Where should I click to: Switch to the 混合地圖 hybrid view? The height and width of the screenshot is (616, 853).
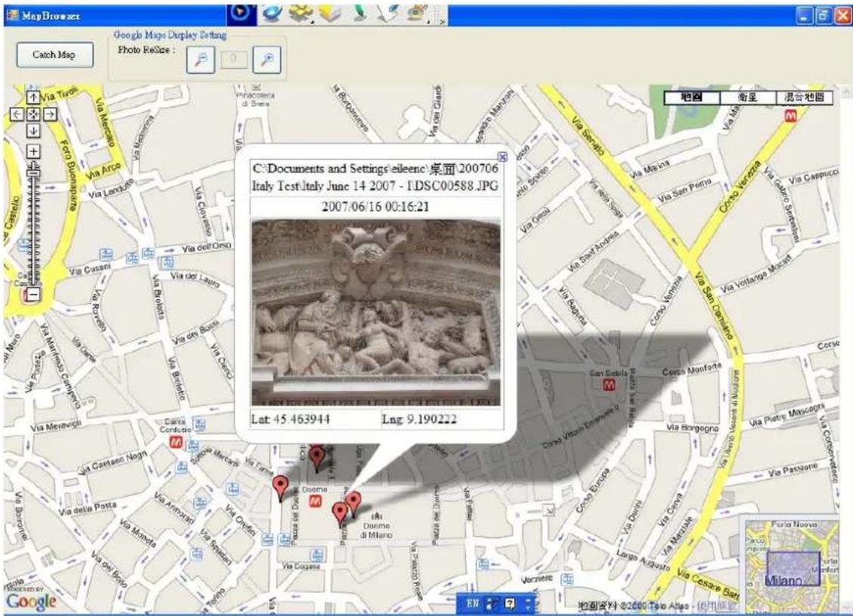point(804,98)
